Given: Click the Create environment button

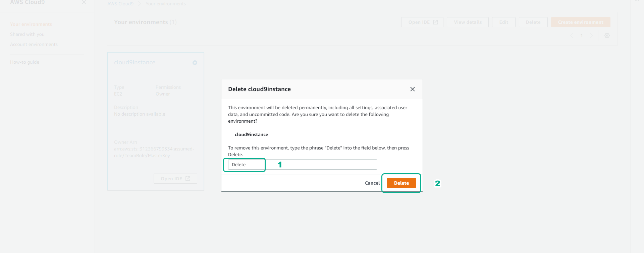Looking at the screenshot, I should (581, 22).
